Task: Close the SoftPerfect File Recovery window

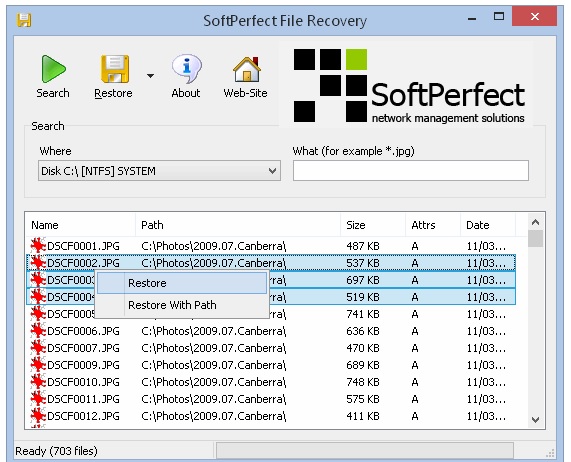Action: pos(535,16)
